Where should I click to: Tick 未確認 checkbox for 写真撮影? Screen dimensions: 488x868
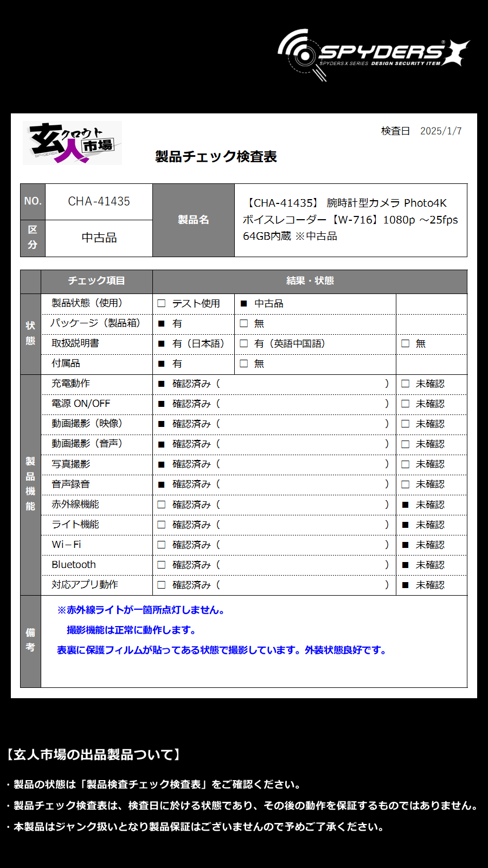[x=405, y=464]
